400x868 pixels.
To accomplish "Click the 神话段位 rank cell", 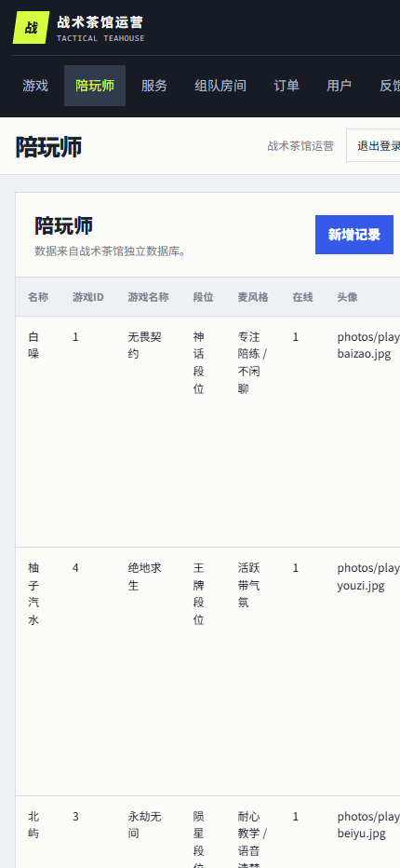I will point(199,362).
